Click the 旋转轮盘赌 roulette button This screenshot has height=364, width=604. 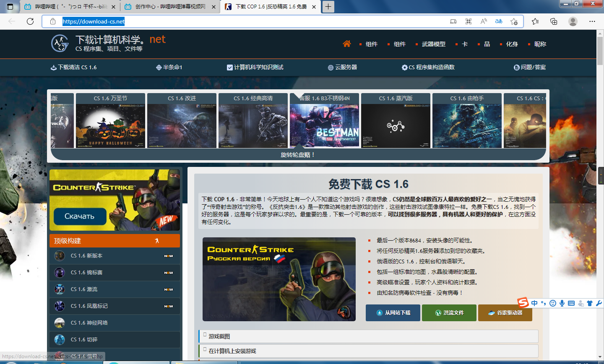tap(298, 154)
